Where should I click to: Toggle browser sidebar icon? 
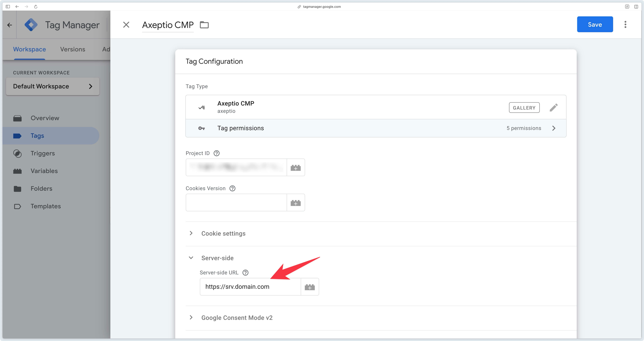8,7
